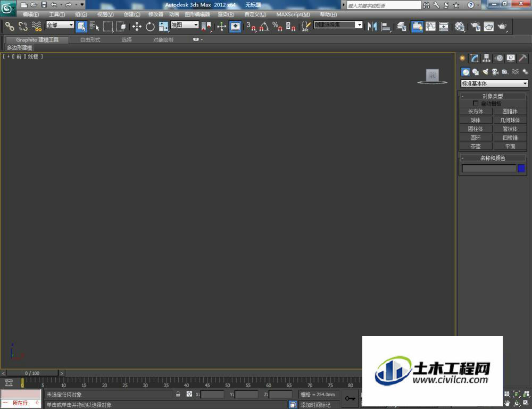Click the Mirror tool icon
This screenshot has width=532, height=409.
pyautogui.click(x=372, y=26)
